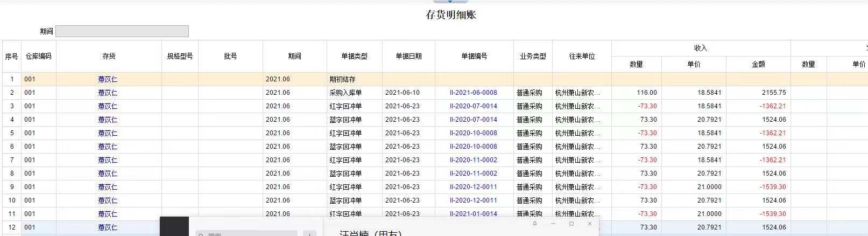
Task: Pin the overlapping chat window
Action: (534, 223)
